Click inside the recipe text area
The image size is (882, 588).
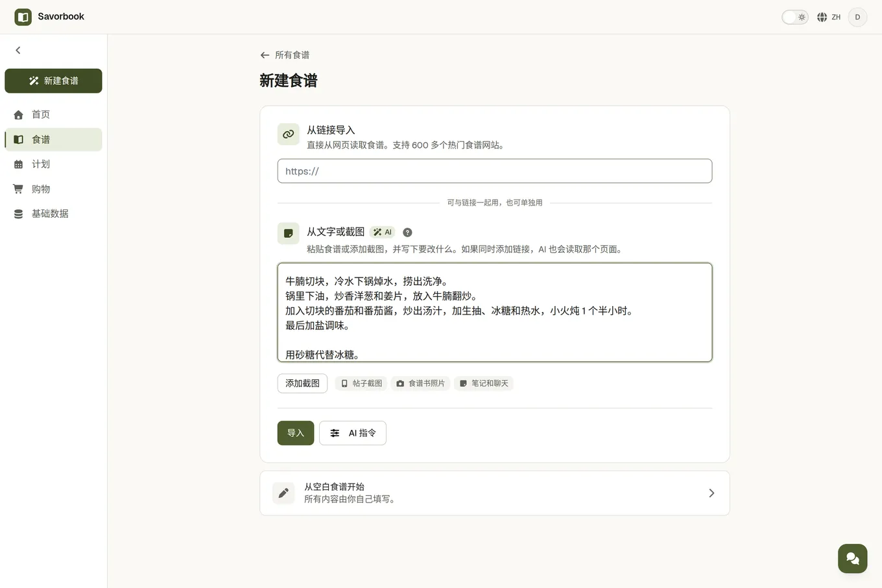[x=495, y=312]
